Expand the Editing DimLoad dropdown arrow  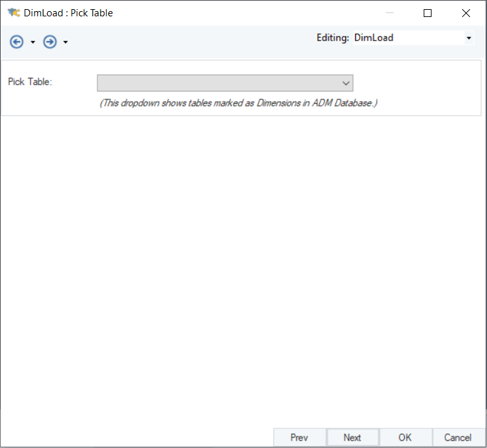coord(469,39)
